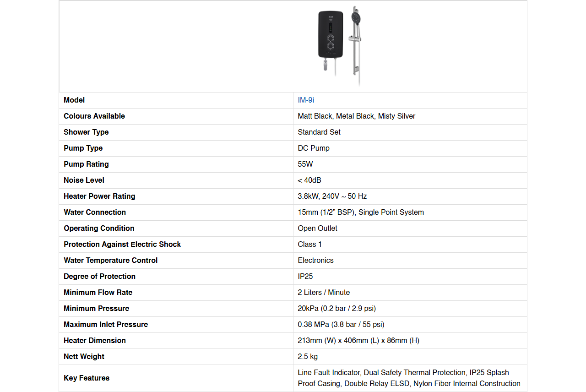The width and height of the screenshot is (586, 392).
Task: Click the Minimum Flow Rate label
Action: [98, 293]
